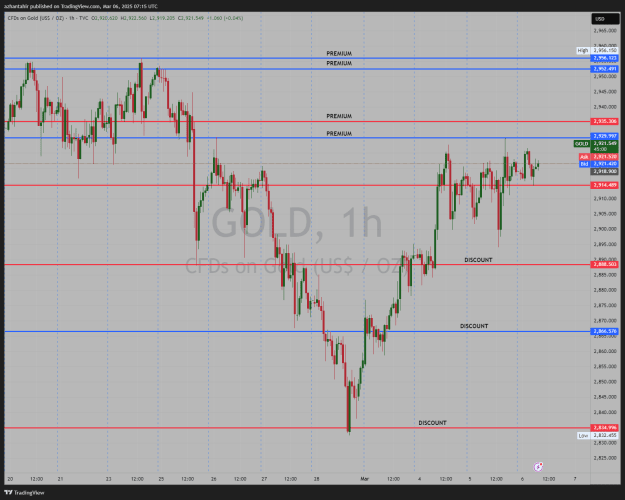This screenshot has height=500, width=625.
Task: Click the 23 date label on time axis
Action: point(108,479)
